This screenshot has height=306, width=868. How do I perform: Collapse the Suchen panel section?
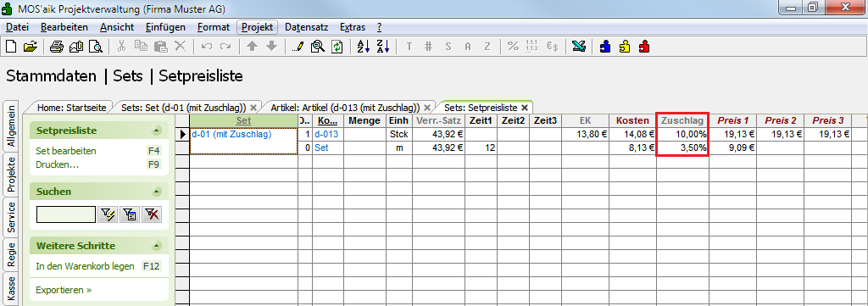click(157, 192)
